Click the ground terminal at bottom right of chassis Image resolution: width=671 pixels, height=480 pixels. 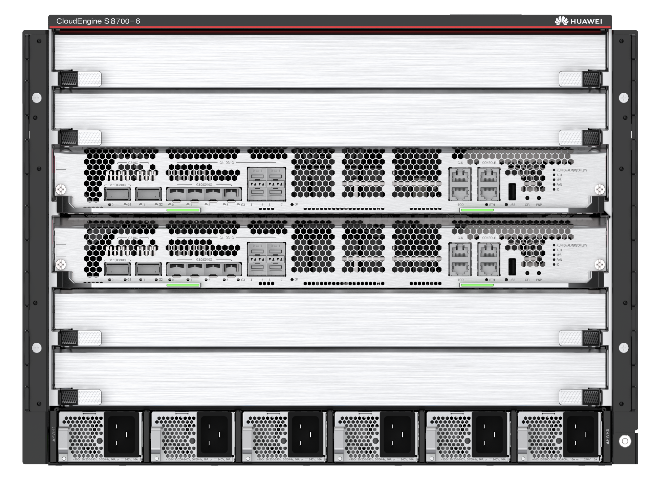pos(625,440)
